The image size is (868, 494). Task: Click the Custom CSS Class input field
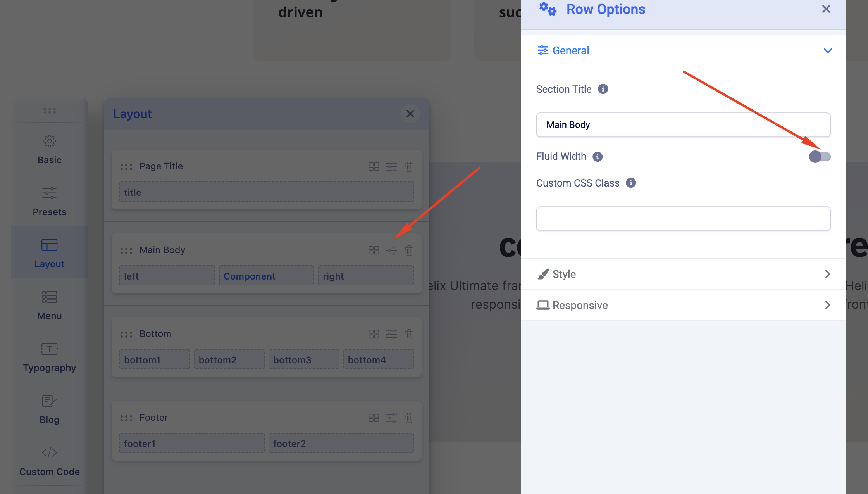point(683,219)
